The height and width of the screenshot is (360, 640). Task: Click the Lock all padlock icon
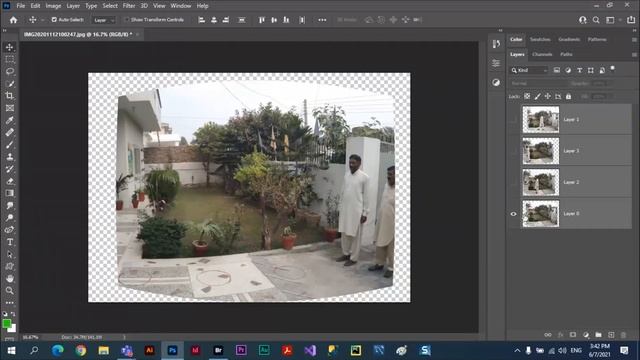[x=568, y=96]
